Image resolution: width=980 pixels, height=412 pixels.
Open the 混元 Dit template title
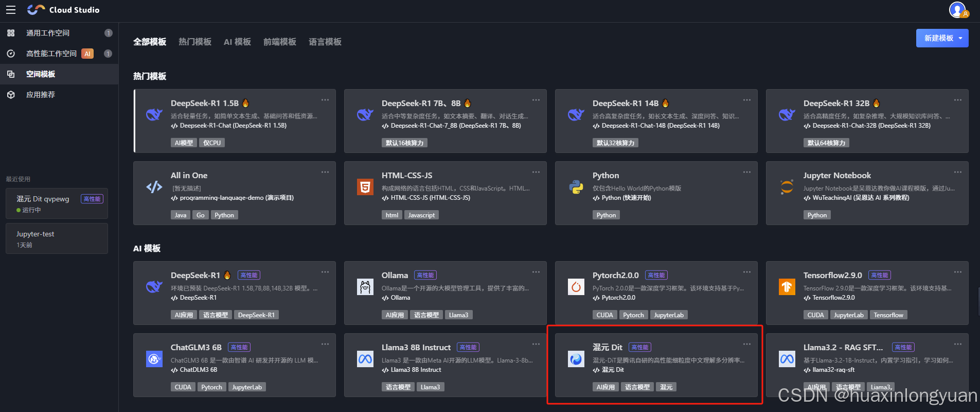(x=608, y=348)
